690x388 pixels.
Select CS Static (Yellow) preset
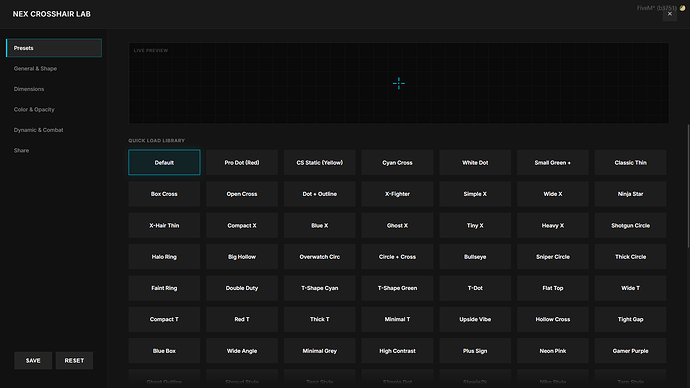319,162
